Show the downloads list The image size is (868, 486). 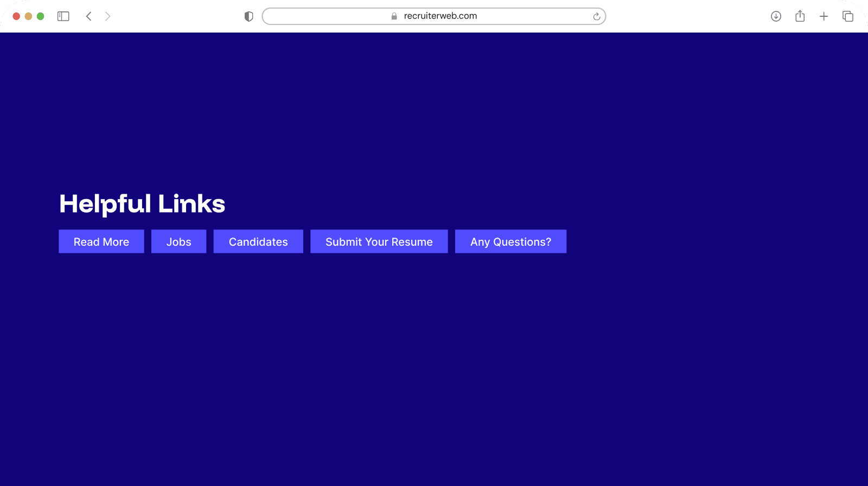776,16
